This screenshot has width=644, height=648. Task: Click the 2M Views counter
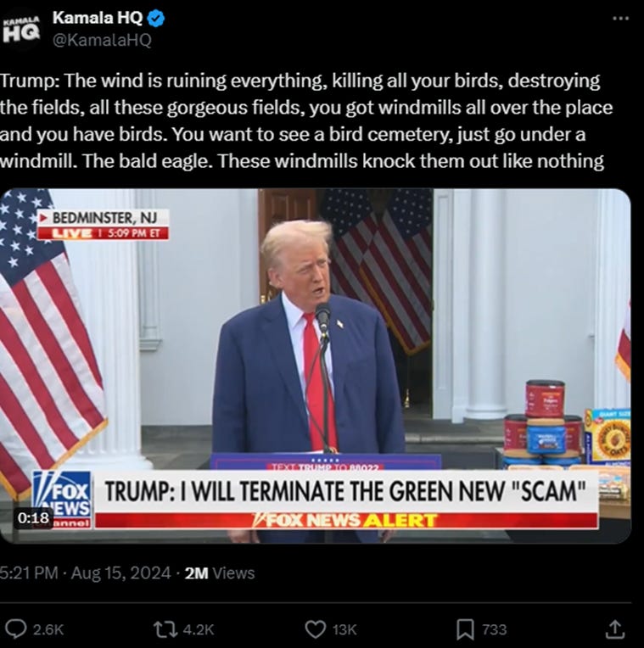[220, 573]
